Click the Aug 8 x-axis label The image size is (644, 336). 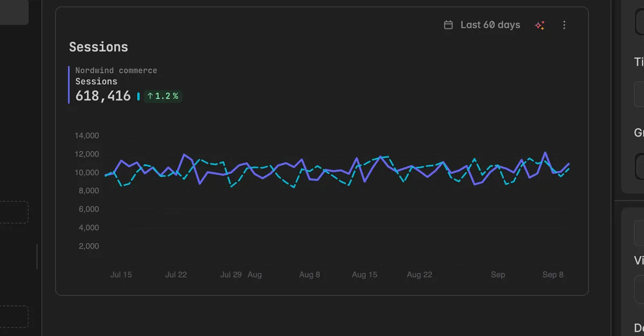click(310, 274)
